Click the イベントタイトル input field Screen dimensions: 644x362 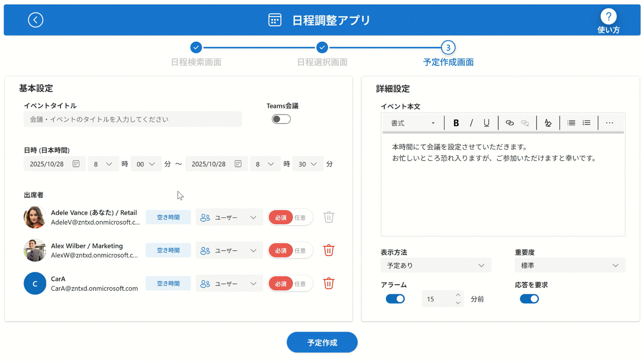(133, 120)
